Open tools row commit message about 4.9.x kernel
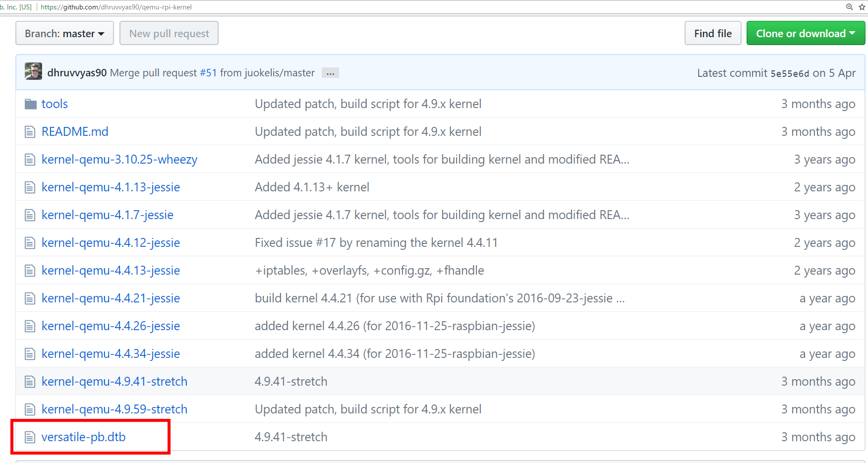868x463 pixels. pyautogui.click(x=368, y=104)
